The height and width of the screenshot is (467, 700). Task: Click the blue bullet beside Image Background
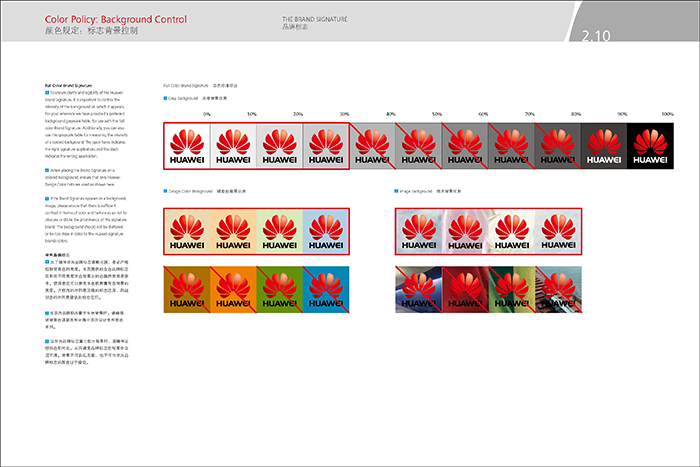click(x=398, y=189)
